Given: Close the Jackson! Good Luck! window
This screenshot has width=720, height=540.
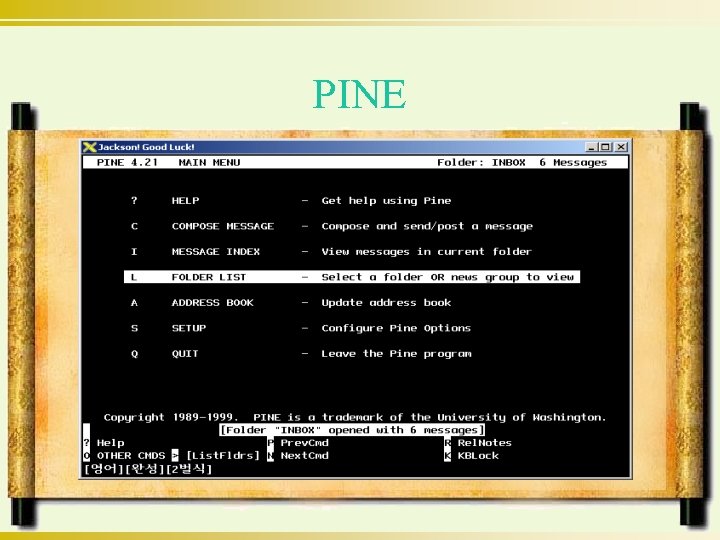Looking at the screenshot, I should (621, 147).
